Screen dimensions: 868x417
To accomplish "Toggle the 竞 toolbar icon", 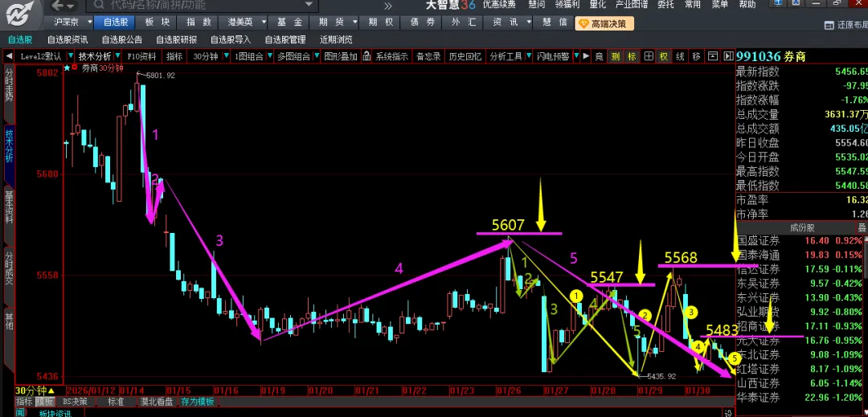I will [599, 56].
